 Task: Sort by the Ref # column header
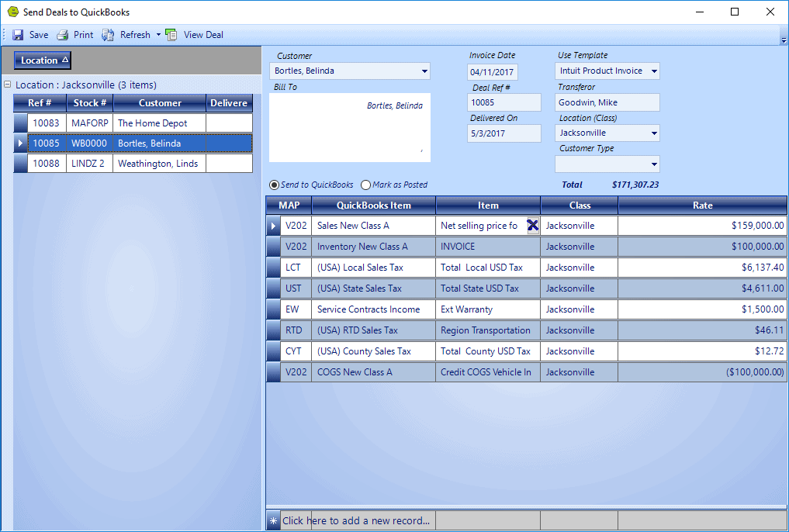point(40,103)
